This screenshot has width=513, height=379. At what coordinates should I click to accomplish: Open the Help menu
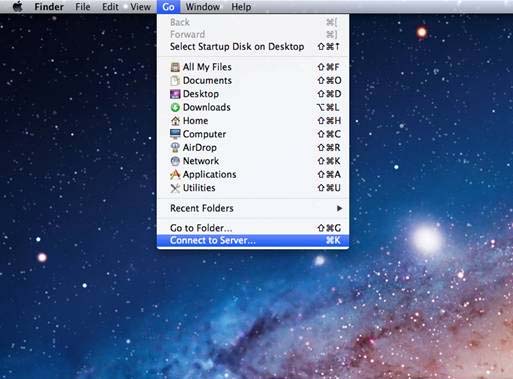pos(241,7)
